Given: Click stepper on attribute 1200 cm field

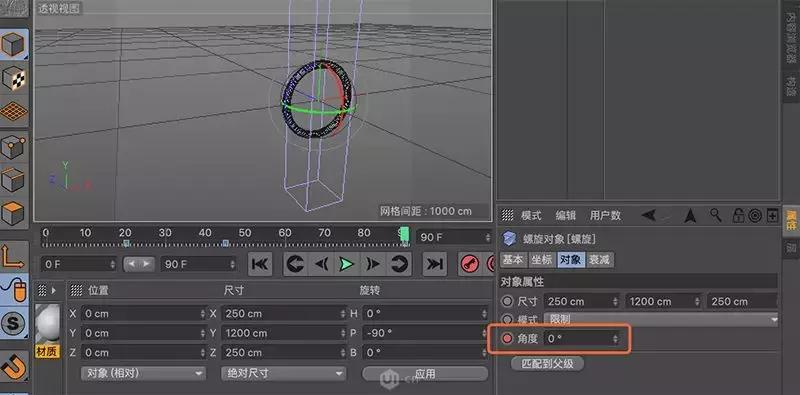Looking at the screenshot, I should (x=697, y=302).
